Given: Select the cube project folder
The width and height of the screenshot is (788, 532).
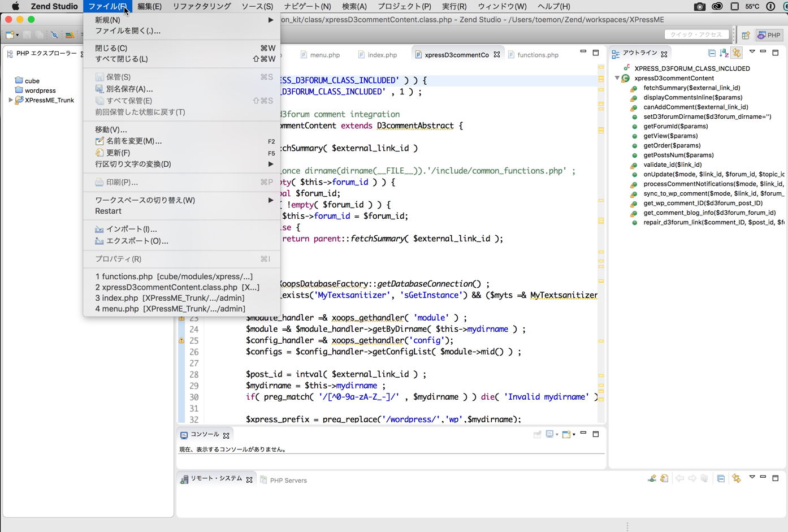Looking at the screenshot, I should coord(27,81).
